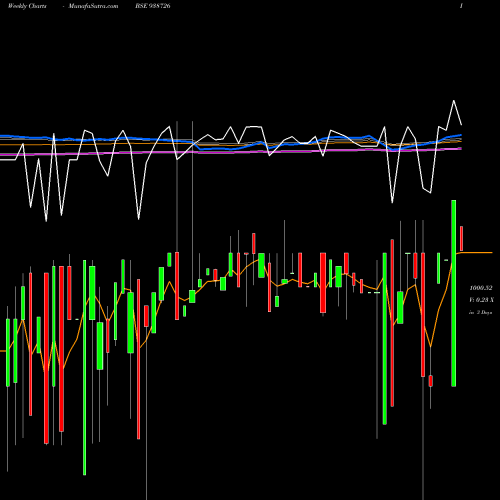Click the 'BSE 938726' symbol text
The image size is (500, 500).
click(153, 6)
